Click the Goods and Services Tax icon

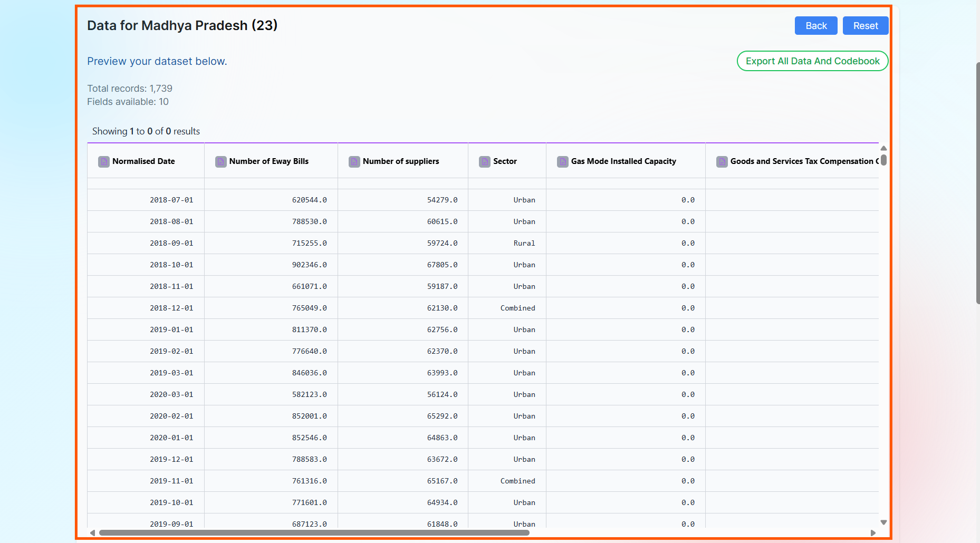coord(722,161)
